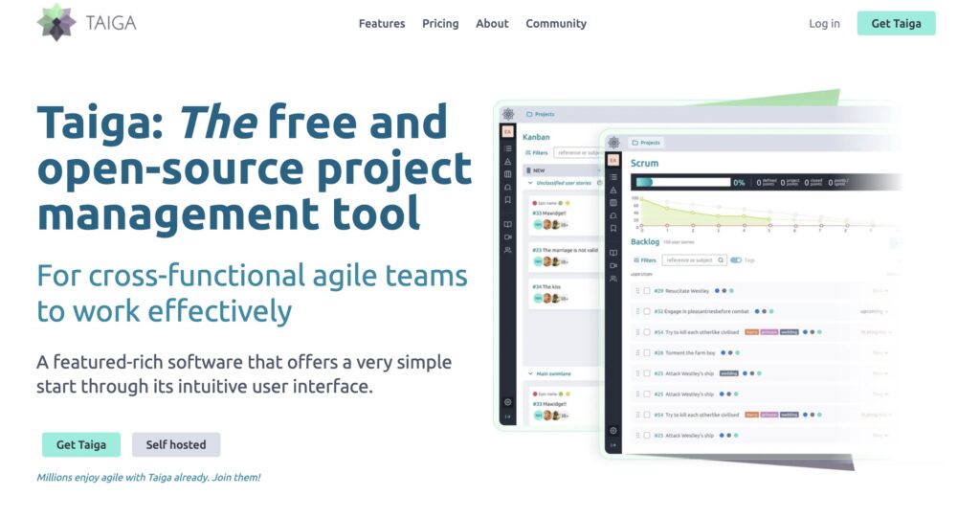
Task: Click Get Taiga button in header
Action: pyautogui.click(x=896, y=23)
